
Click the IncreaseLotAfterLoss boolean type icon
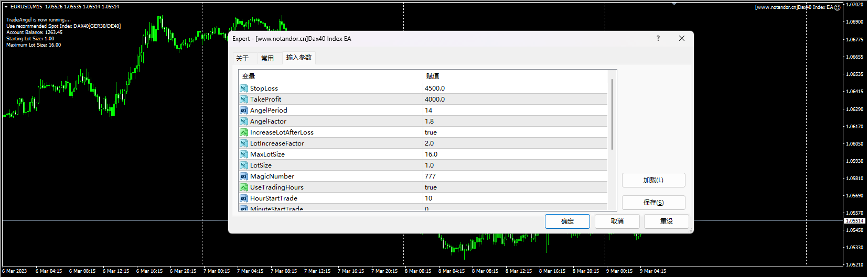pyautogui.click(x=243, y=132)
